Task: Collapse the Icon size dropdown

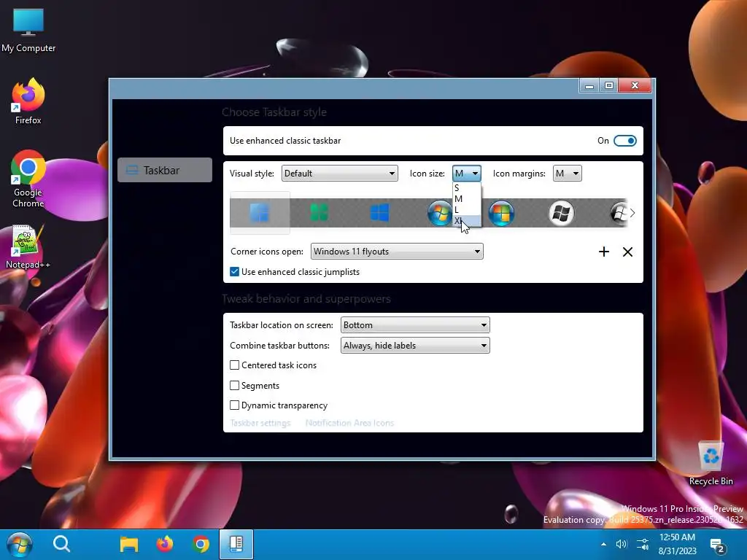Action: (x=466, y=174)
